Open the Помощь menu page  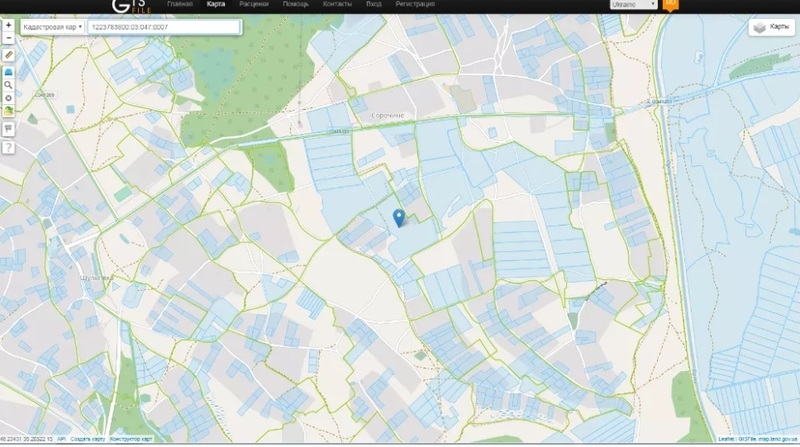point(295,5)
